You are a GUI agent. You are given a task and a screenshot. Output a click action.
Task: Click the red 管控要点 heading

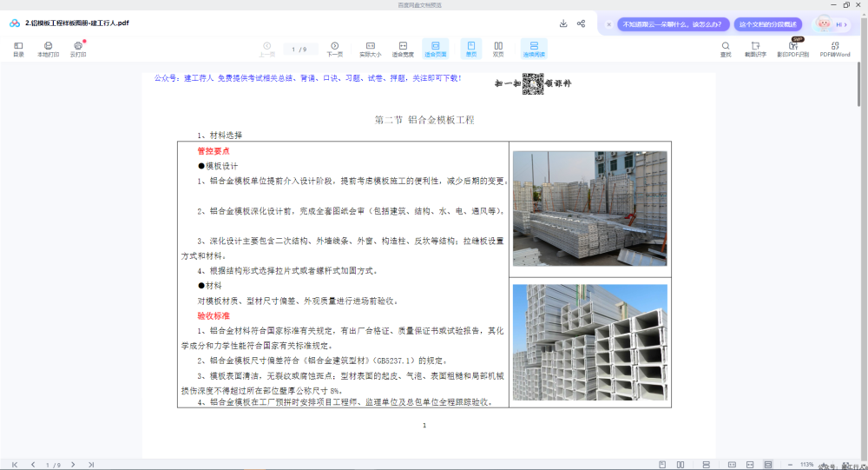(x=214, y=151)
